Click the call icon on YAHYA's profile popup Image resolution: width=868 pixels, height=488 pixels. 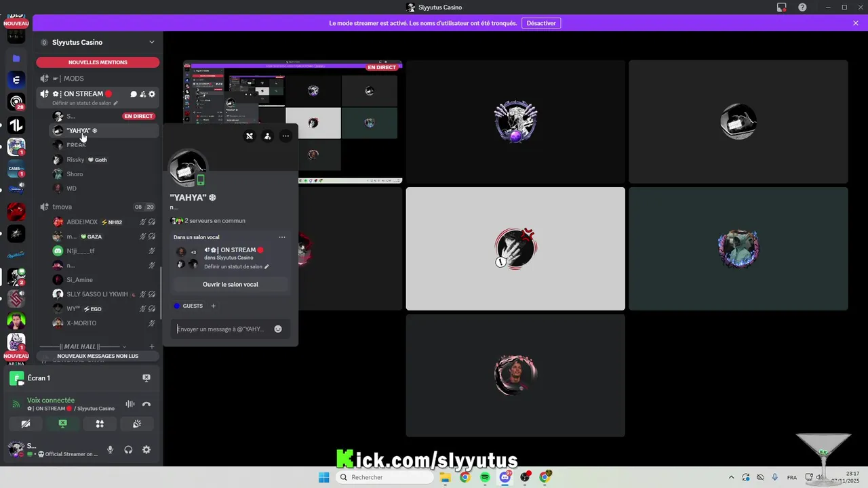(x=250, y=136)
